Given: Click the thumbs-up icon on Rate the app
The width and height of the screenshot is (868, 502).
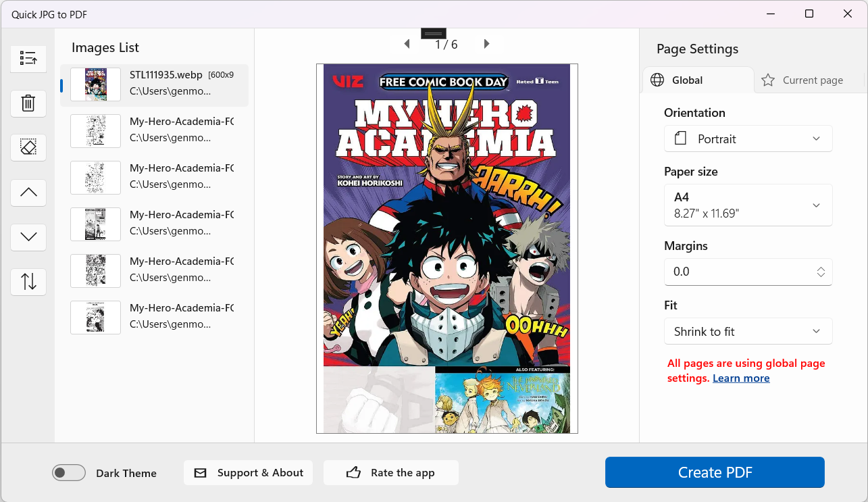Looking at the screenshot, I should pyautogui.click(x=353, y=473).
